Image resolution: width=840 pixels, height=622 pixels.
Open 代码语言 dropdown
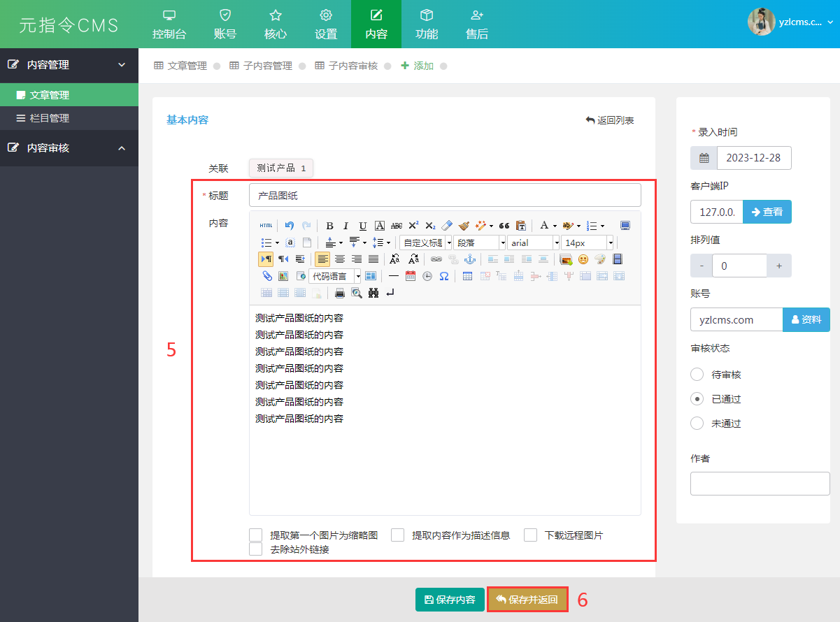[x=335, y=276]
